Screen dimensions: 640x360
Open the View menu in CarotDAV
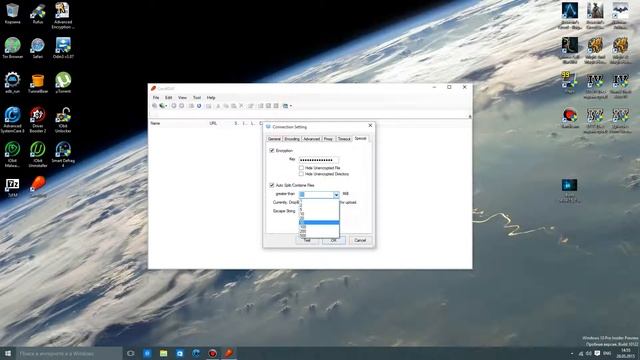(x=182, y=98)
